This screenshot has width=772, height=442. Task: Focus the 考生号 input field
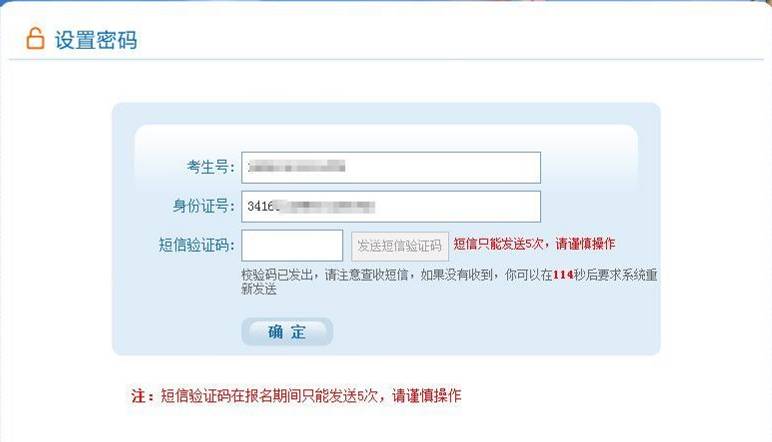[x=391, y=168]
